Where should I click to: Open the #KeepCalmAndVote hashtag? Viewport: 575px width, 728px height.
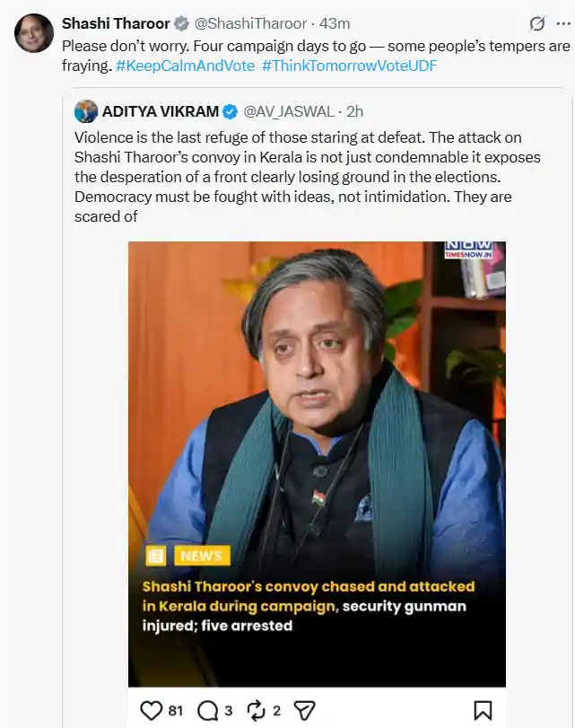[185, 66]
